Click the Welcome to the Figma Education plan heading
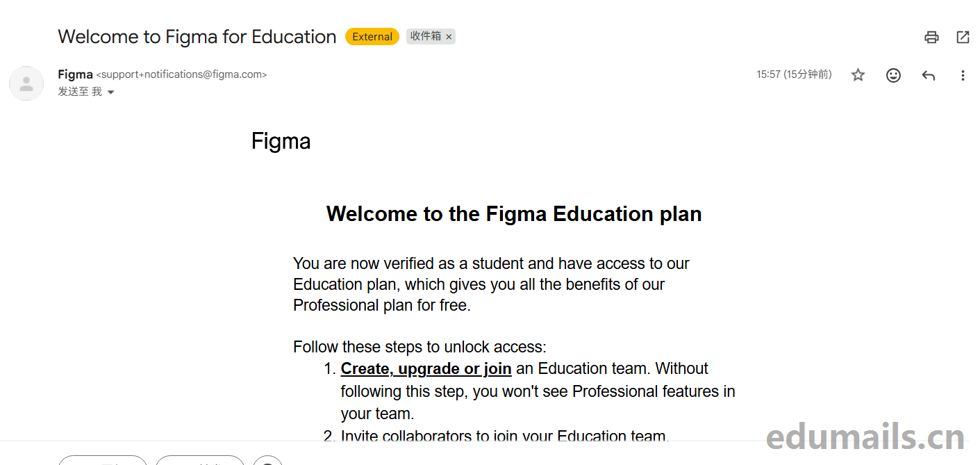Image resolution: width=980 pixels, height=465 pixels. point(514,213)
